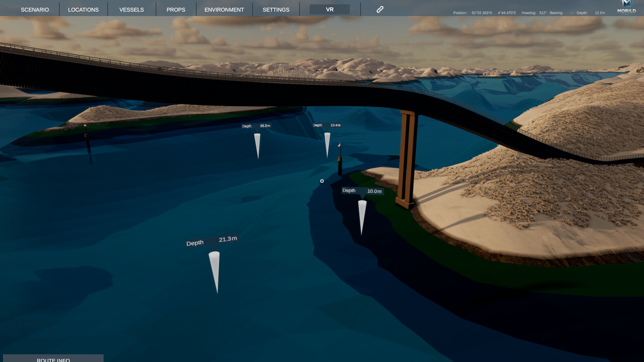Click the 'Depth 33.3m' label
The image size is (644, 362).
(256, 126)
